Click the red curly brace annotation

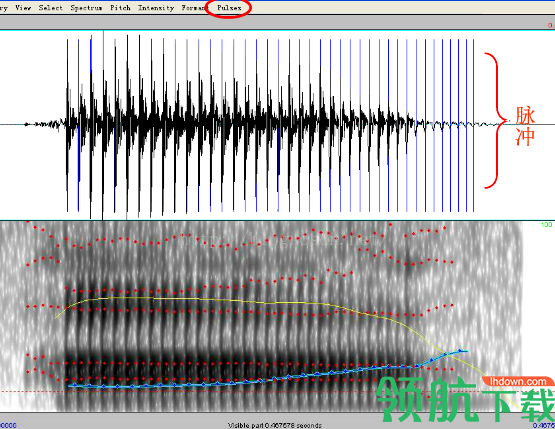[496, 120]
